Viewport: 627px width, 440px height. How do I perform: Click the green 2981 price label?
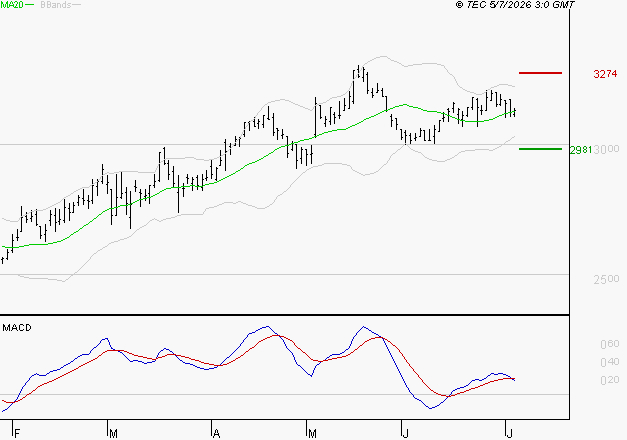pos(581,150)
